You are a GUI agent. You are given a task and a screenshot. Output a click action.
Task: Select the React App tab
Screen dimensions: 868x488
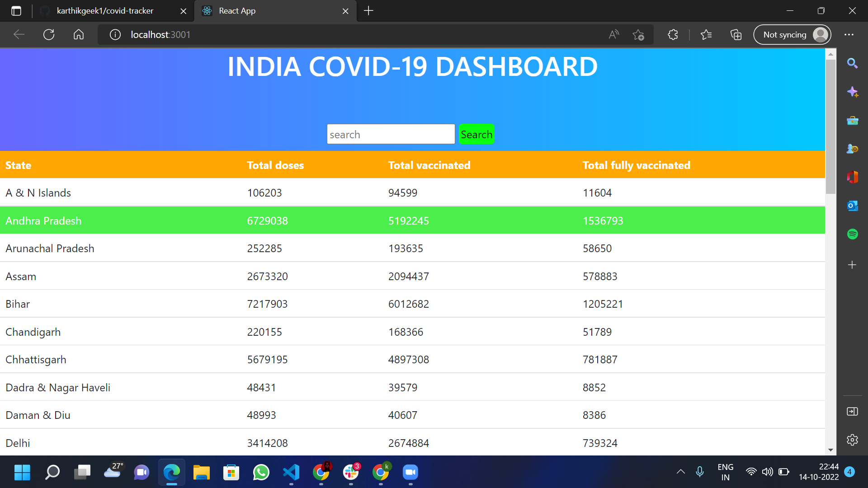pos(276,11)
